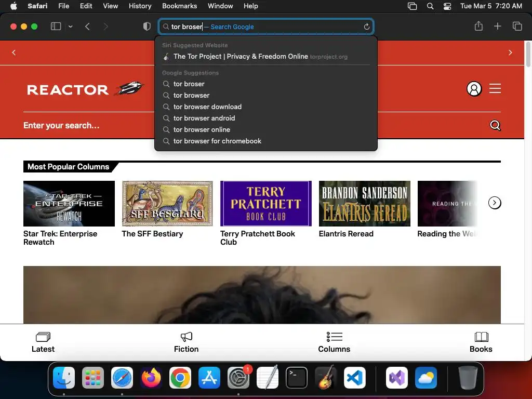The image size is (532, 399).
Task: Open the File menu
Action: tap(63, 6)
